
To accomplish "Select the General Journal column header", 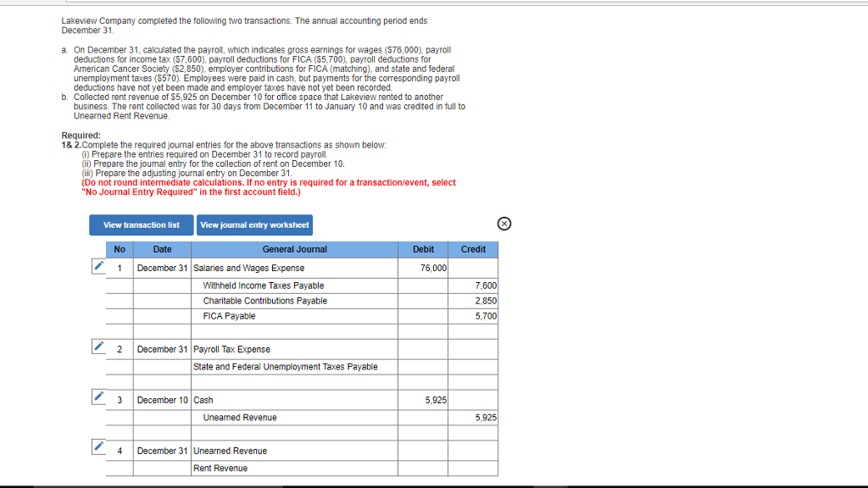I will [294, 250].
